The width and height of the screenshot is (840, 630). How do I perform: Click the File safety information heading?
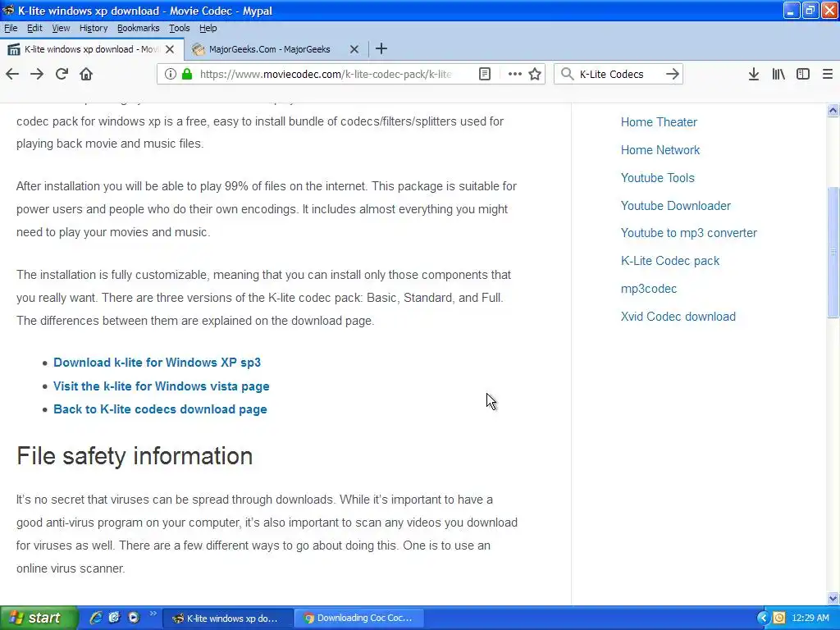(x=135, y=456)
